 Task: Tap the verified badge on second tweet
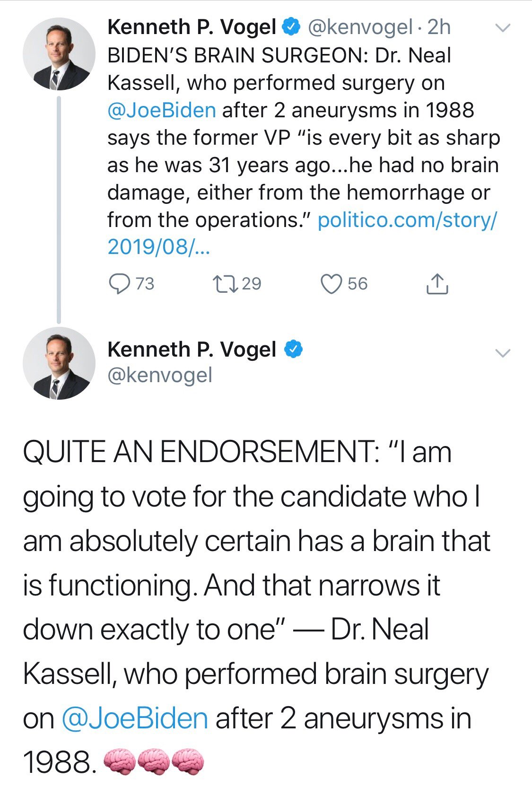[293, 350]
